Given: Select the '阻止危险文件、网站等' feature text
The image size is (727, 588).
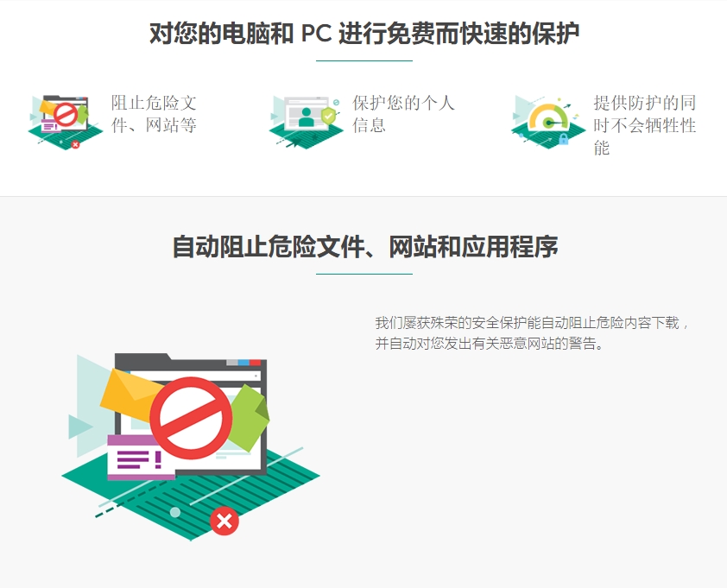Looking at the screenshot, I should click(x=154, y=114).
